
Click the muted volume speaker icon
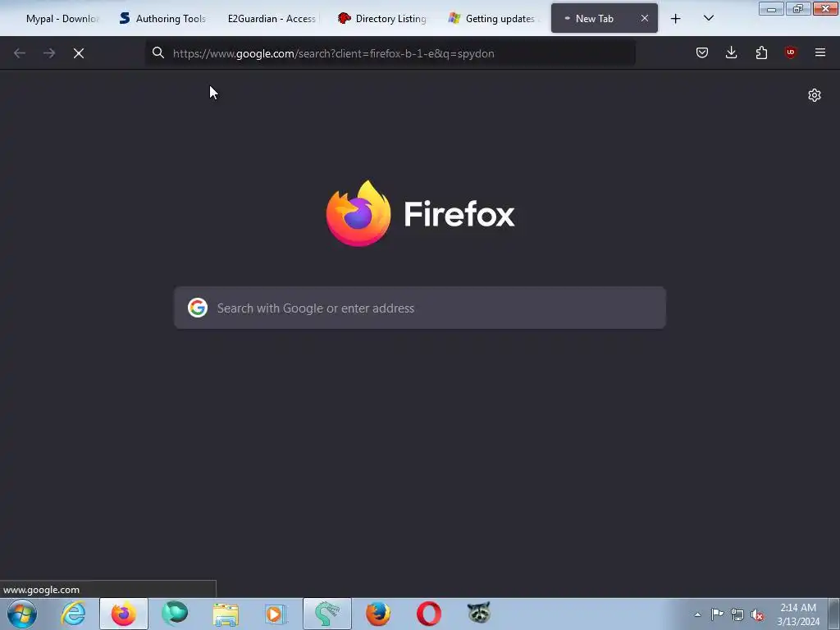[x=757, y=615]
